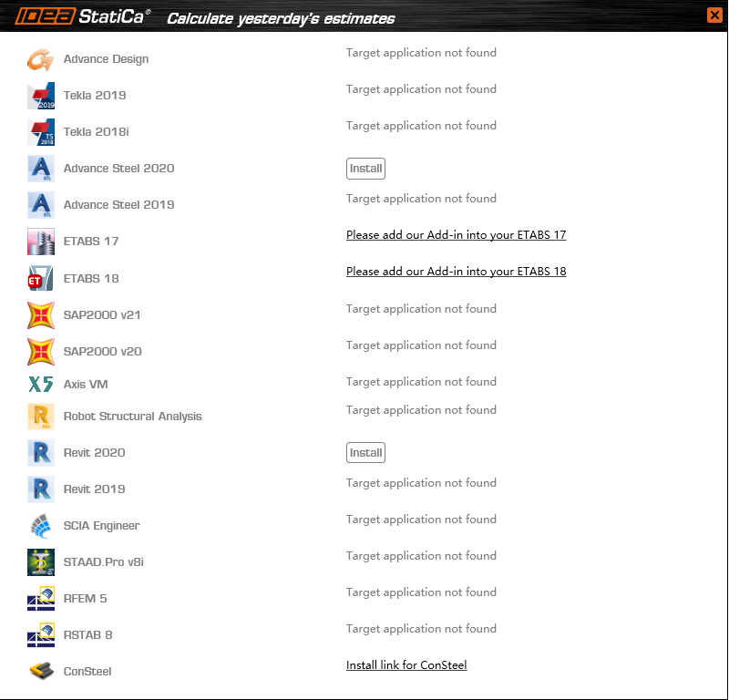Viewport: 729px width, 700px height.
Task: Click the 'not found' status for Advance Steel 2019
Action: click(421, 199)
